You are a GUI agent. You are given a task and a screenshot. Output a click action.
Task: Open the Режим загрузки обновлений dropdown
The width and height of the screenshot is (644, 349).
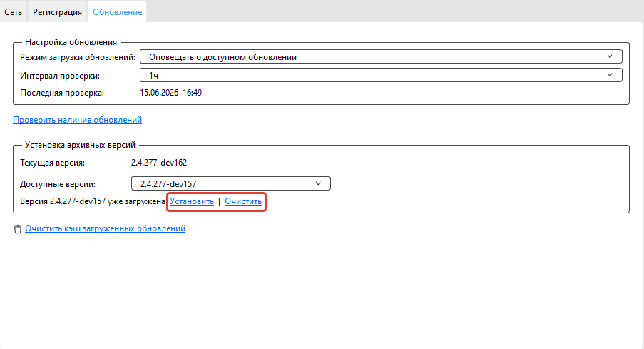click(x=381, y=56)
